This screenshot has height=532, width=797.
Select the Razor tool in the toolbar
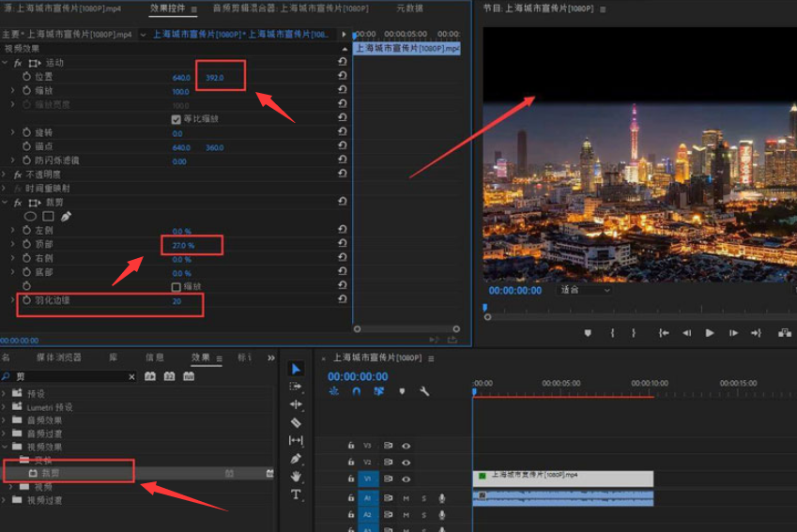tap(296, 422)
